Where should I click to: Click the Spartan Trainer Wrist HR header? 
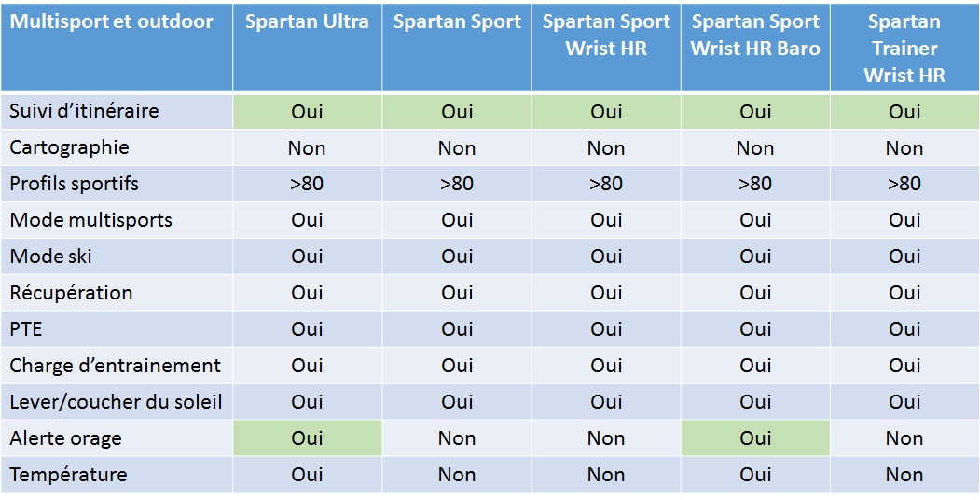click(x=904, y=49)
